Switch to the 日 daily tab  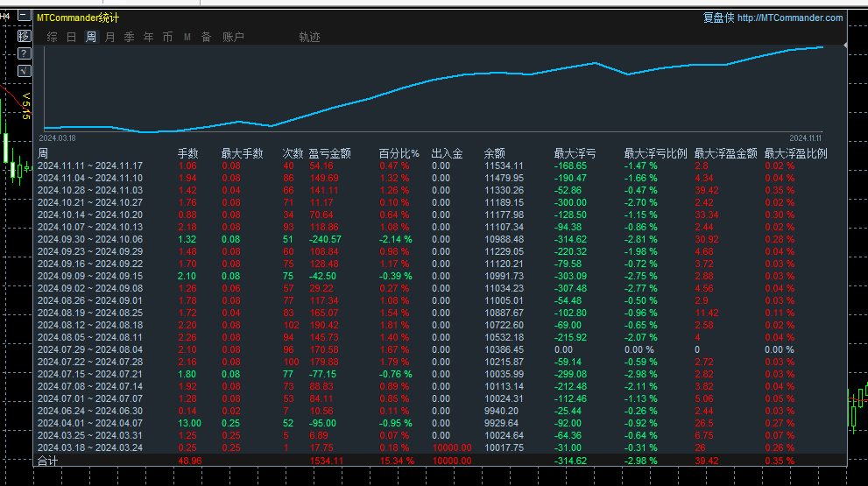[72, 37]
